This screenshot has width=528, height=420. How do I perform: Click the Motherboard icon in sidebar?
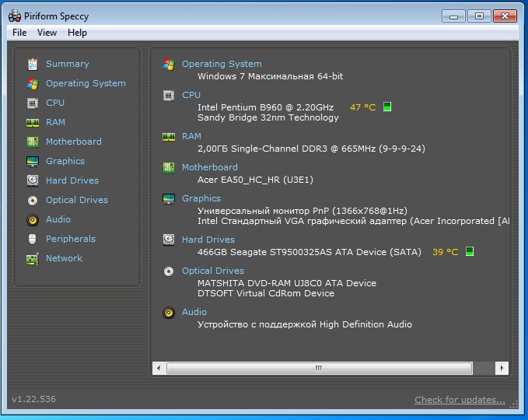(32, 142)
